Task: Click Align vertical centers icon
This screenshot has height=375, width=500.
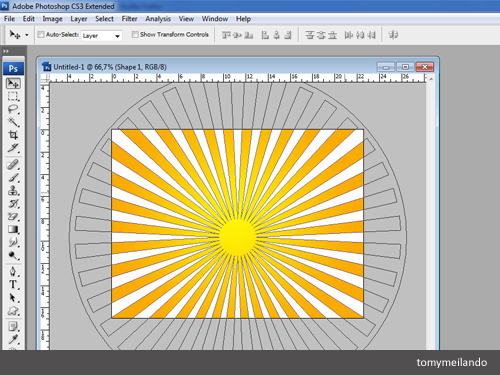Action: pyautogui.click(x=238, y=35)
